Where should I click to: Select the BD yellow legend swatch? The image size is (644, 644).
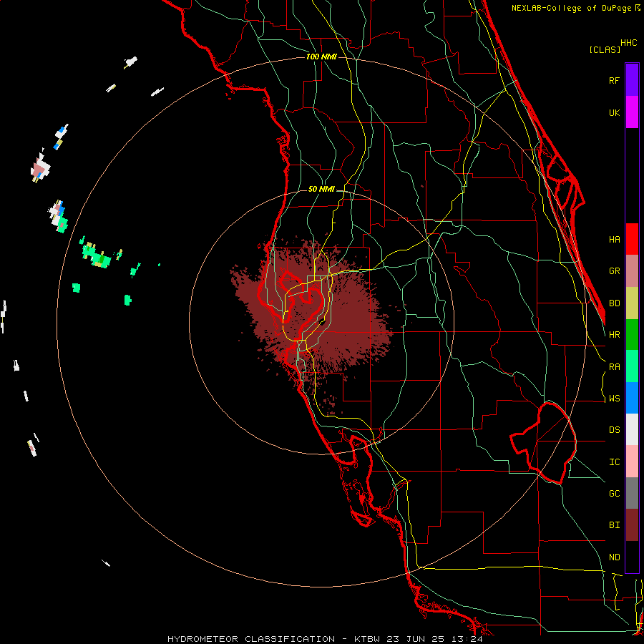pyautogui.click(x=632, y=303)
